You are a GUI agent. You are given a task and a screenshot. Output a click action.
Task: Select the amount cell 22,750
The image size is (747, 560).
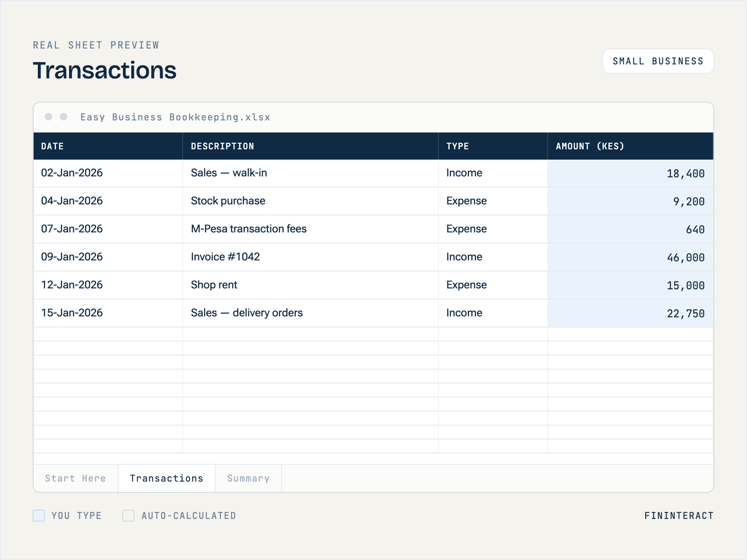coord(631,313)
